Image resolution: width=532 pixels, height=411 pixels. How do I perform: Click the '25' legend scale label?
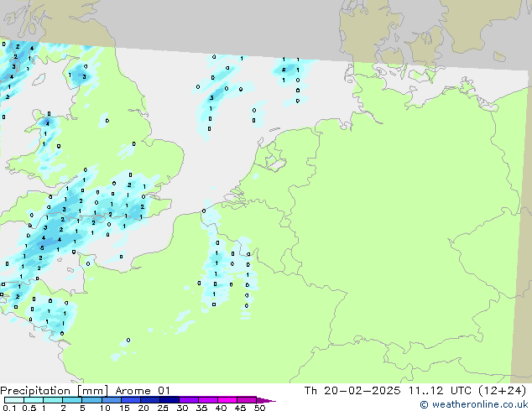(x=163, y=408)
